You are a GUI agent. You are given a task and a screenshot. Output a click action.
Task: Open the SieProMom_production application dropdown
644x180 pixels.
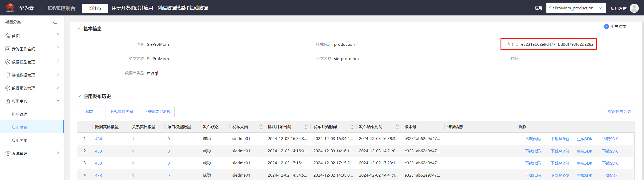575,8
